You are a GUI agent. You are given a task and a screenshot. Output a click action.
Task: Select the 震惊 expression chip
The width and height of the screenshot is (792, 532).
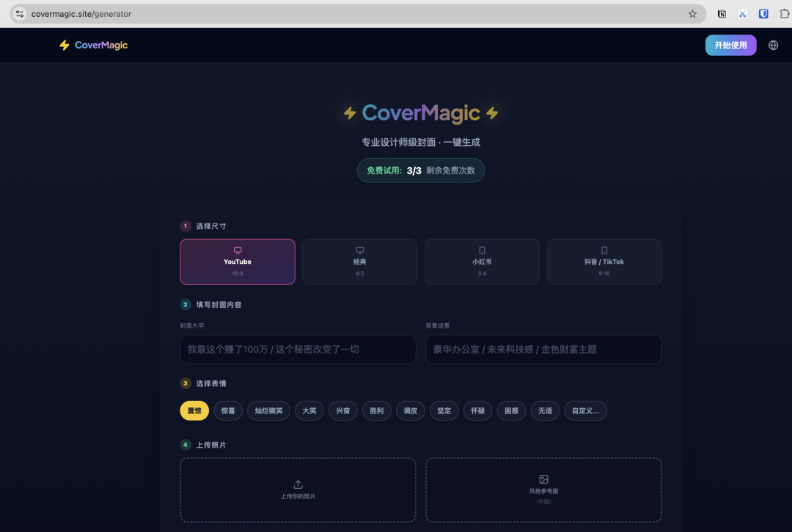(194, 411)
